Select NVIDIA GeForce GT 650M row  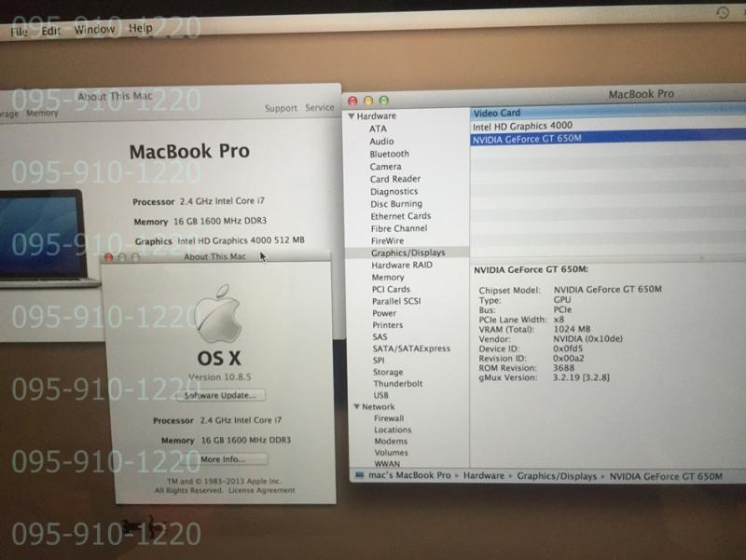tap(608, 138)
